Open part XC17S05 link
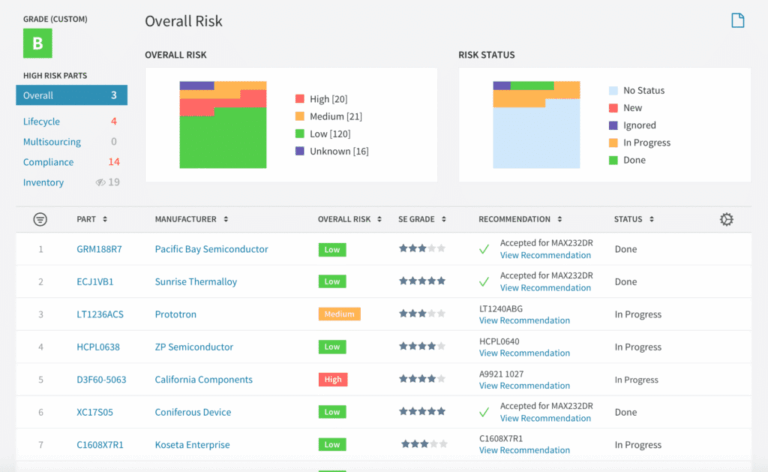 click(x=95, y=412)
